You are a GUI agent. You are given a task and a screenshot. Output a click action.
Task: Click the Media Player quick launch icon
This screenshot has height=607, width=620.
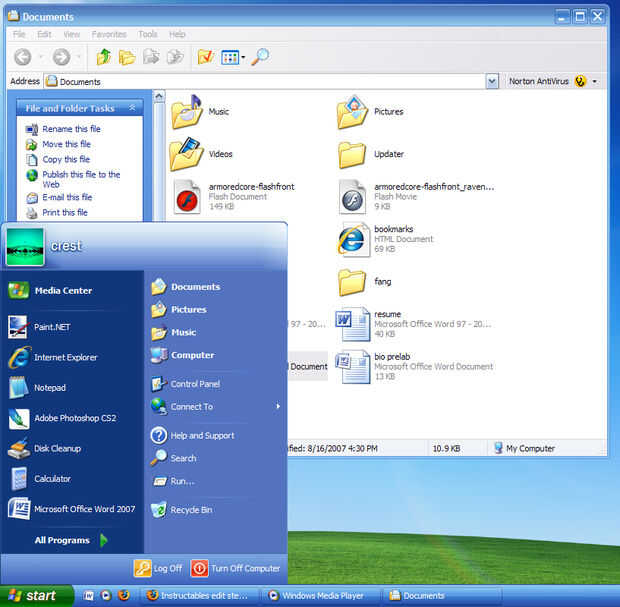click(x=106, y=596)
